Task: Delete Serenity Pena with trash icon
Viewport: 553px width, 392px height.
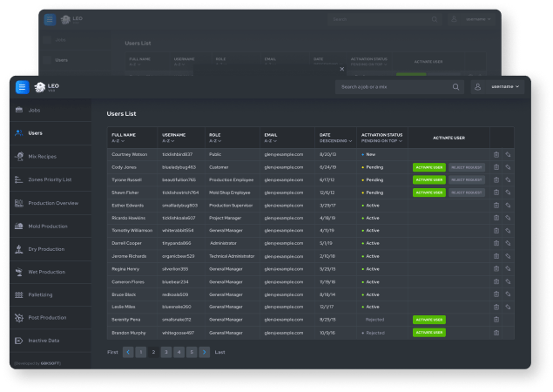Action: point(496,320)
